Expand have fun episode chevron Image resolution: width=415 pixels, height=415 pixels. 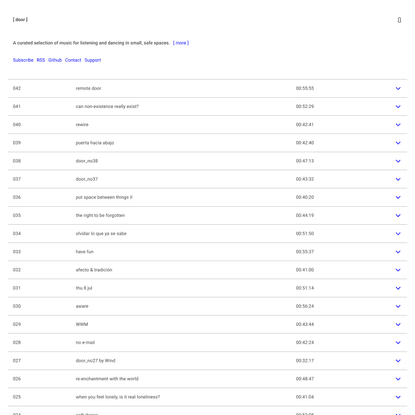[398, 252]
